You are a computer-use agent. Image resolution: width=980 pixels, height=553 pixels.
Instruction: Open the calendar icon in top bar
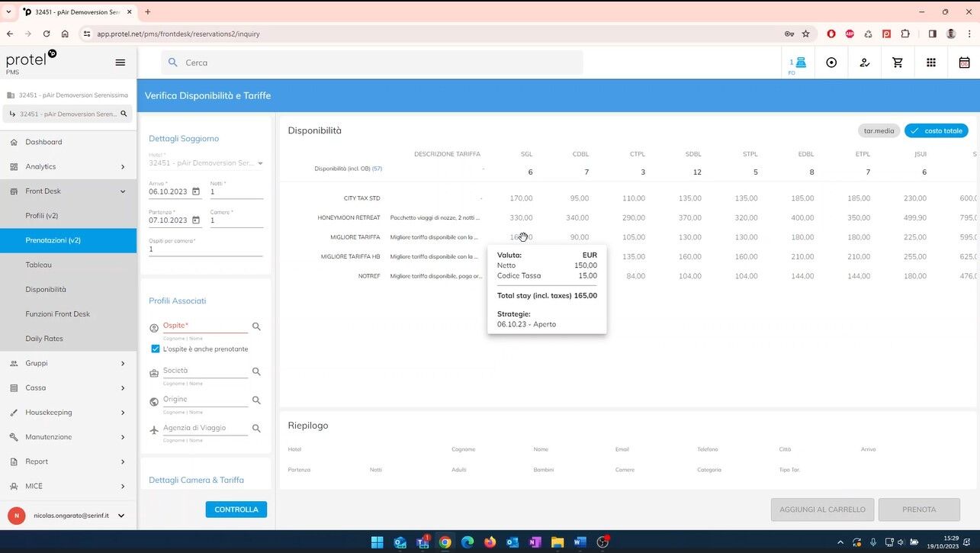pos(964,63)
